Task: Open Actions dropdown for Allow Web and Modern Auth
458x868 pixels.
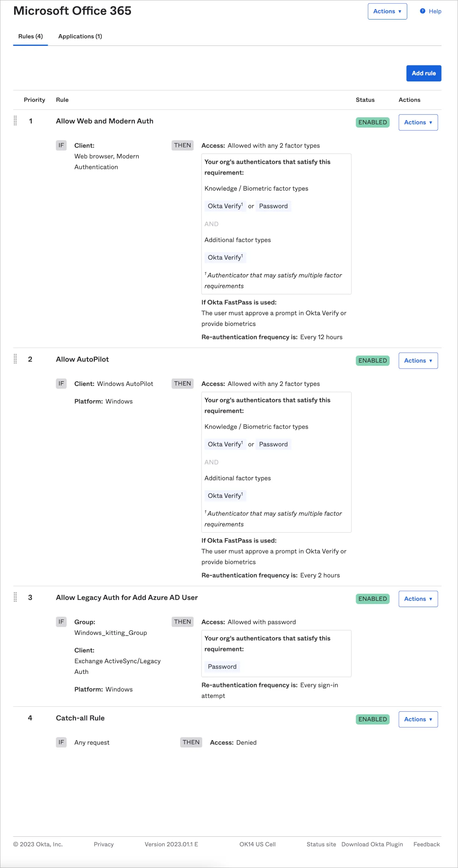Action: pyautogui.click(x=418, y=122)
